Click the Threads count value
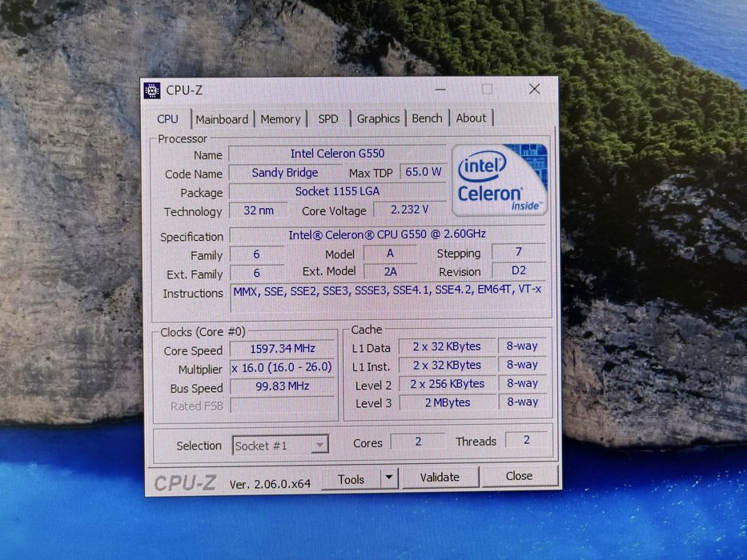Image resolution: width=747 pixels, height=560 pixels. 527,440
